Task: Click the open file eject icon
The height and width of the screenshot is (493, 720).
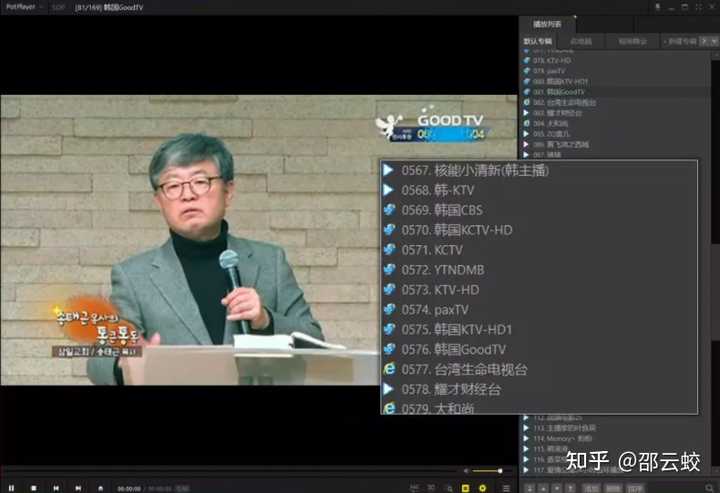Action: (101, 488)
